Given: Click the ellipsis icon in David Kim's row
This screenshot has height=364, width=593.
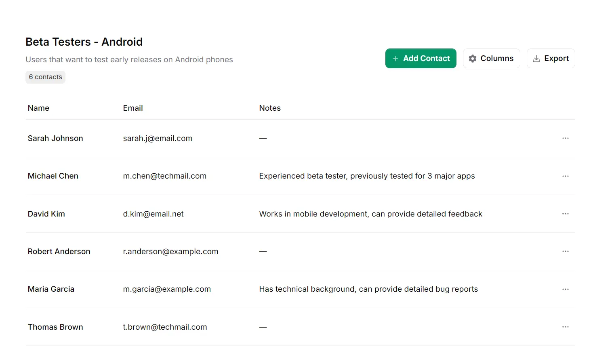Looking at the screenshot, I should (x=565, y=214).
